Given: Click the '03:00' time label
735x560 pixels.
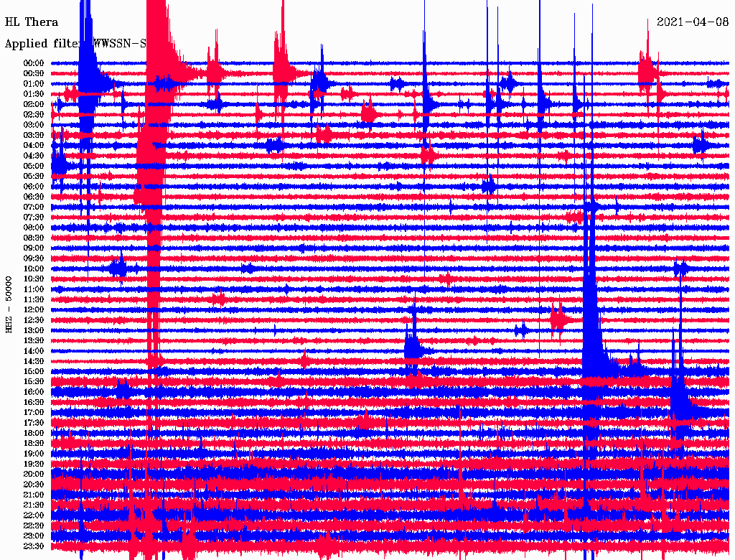Looking at the screenshot, I should (x=34, y=125).
